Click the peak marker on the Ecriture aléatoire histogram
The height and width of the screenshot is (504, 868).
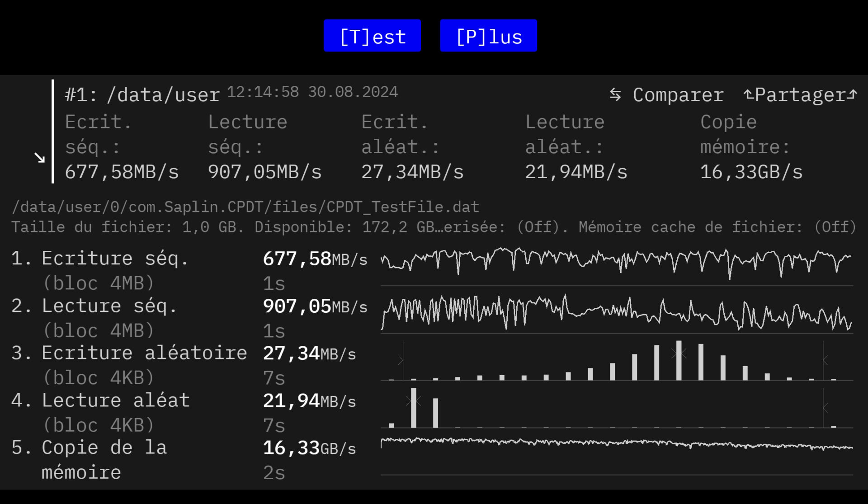(679, 353)
